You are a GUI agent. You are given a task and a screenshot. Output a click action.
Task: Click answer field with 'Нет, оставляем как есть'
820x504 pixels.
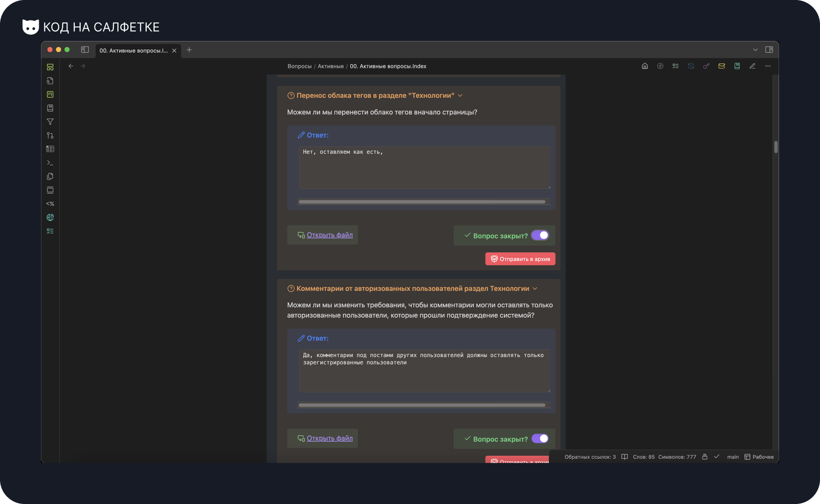(x=424, y=167)
